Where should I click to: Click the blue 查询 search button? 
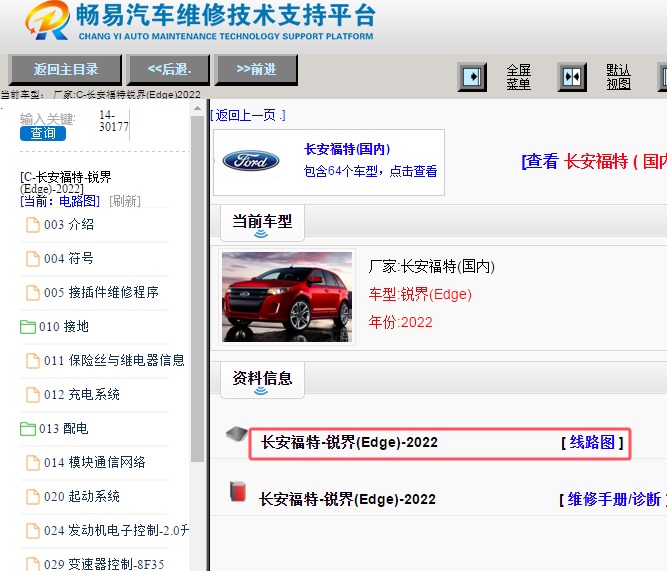pos(43,134)
